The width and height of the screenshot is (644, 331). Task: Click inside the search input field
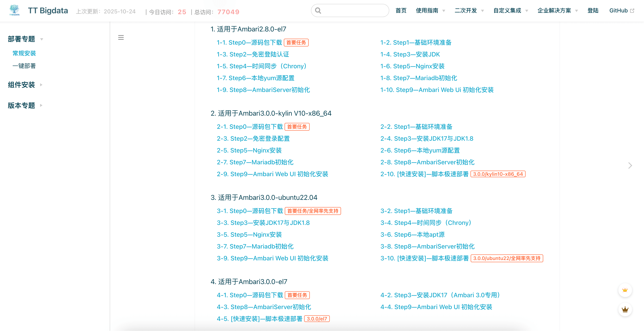pyautogui.click(x=350, y=10)
